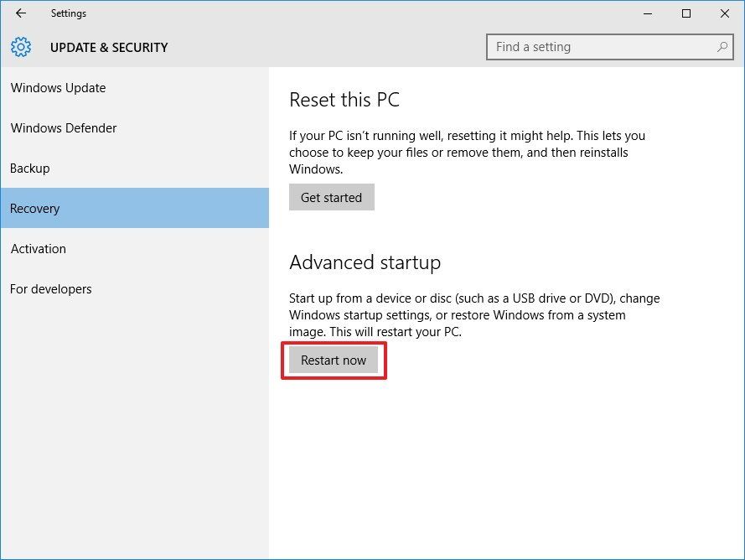Screen dimensions: 745x560
Task: Go to Activation settings
Action: (x=39, y=248)
